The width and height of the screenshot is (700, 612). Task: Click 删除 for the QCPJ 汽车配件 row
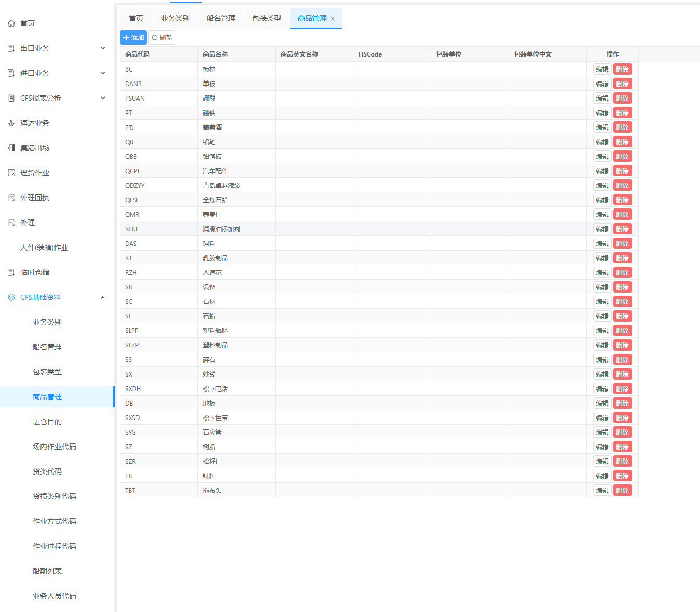pyautogui.click(x=622, y=171)
